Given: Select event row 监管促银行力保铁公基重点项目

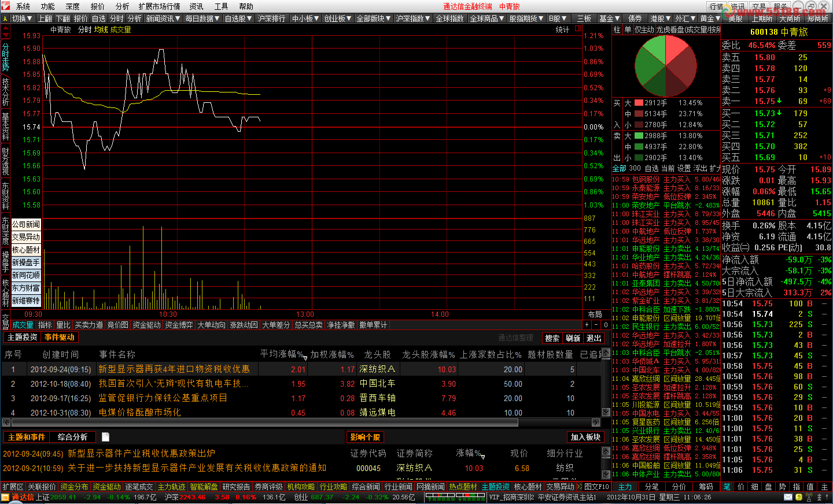Looking at the screenshot, I should 301,398.
